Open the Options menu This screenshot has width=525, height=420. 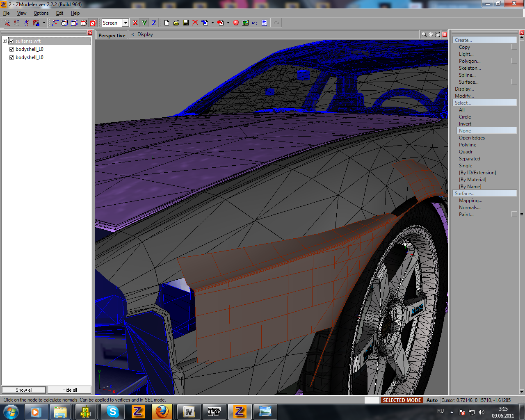click(41, 13)
